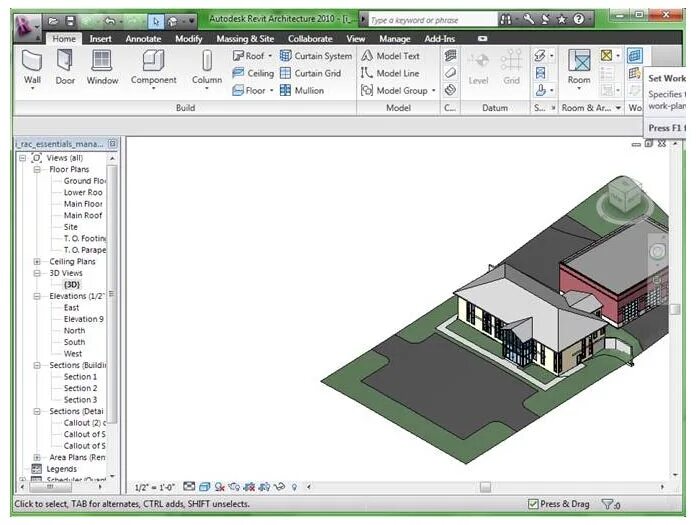Click the Ramp icon in Circulation panel
This screenshot has width=696, height=525.
coord(450,72)
